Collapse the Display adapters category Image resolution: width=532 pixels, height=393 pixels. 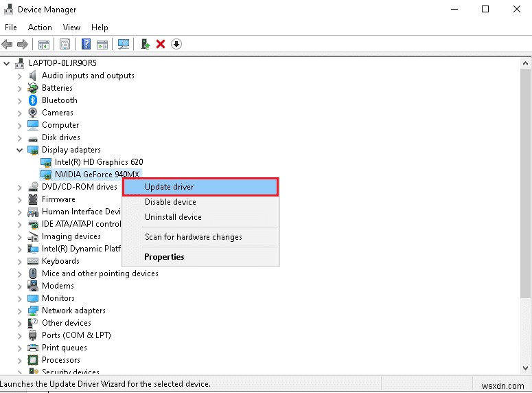(19, 150)
